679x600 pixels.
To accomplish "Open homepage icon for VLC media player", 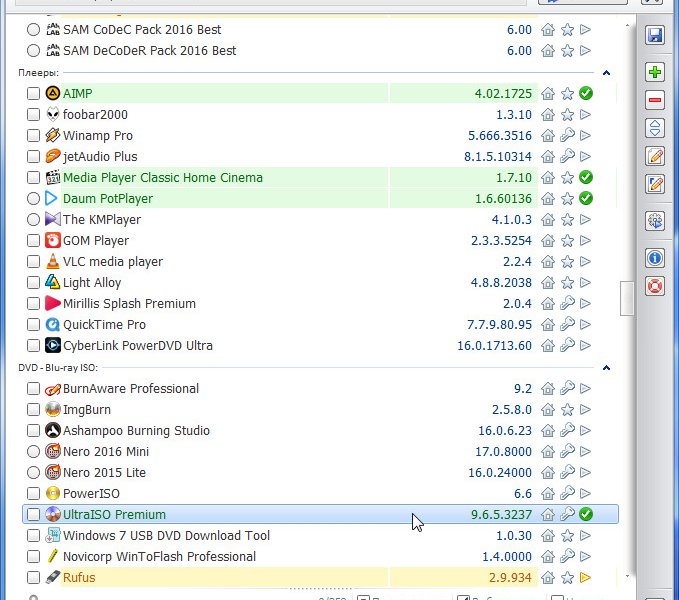I will click(x=548, y=261).
